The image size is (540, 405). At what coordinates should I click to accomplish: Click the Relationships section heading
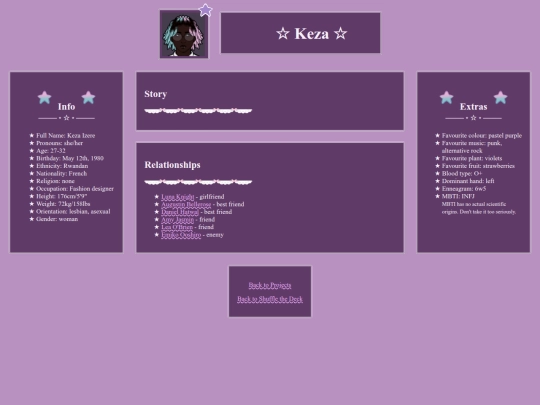point(173,165)
